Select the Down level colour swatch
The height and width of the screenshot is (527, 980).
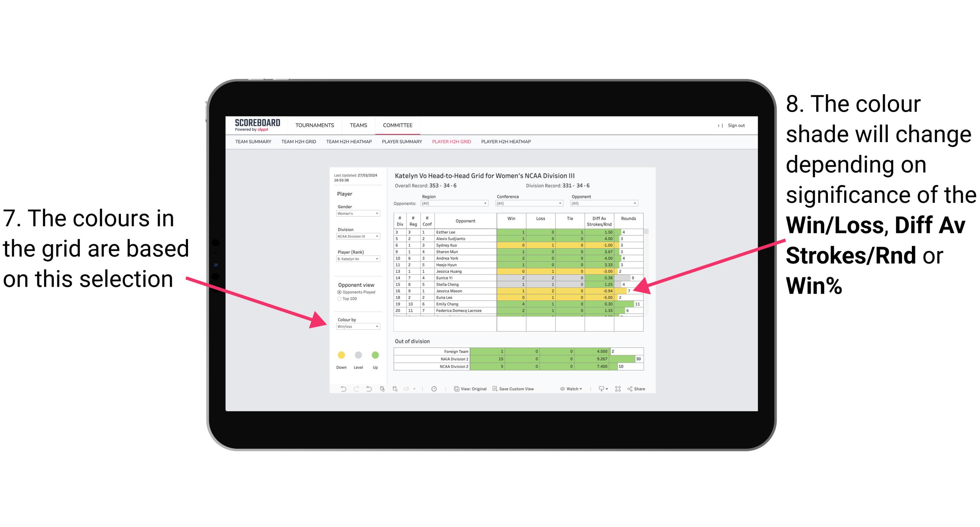point(341,355)
